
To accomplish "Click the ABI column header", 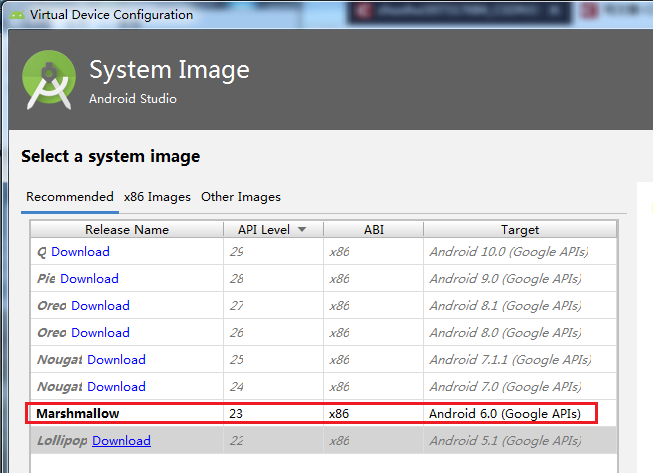I will tap(374, 229).
